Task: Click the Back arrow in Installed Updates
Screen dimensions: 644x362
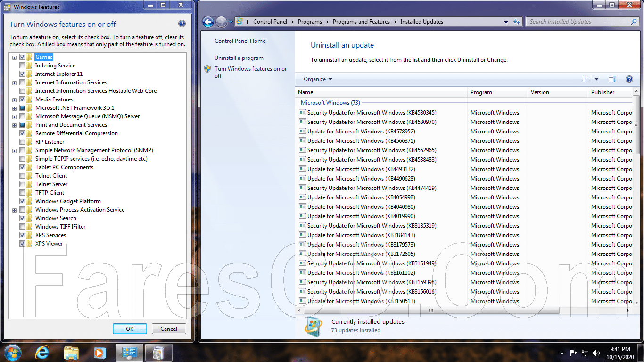Action: 208,22
